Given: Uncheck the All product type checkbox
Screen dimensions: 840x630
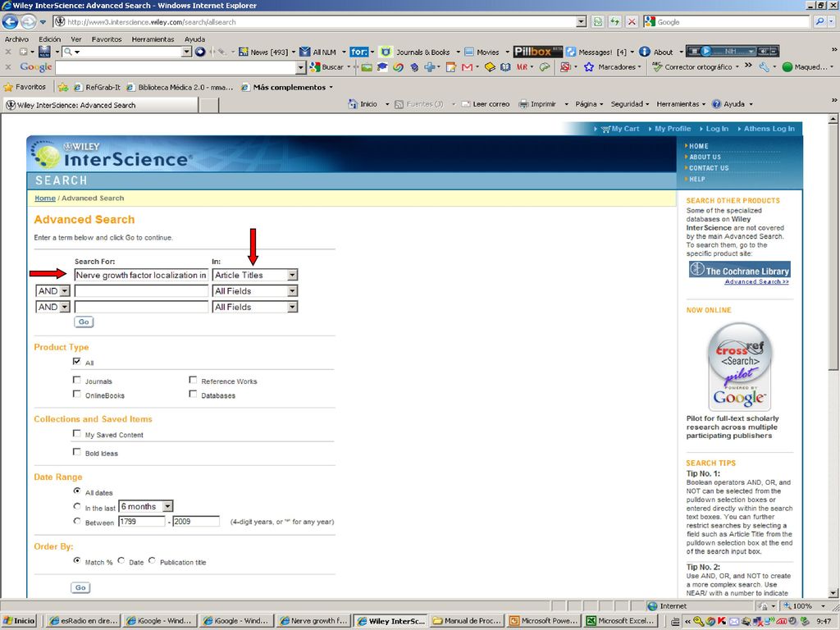Looking at the screenshot, I should click(76, 362).
